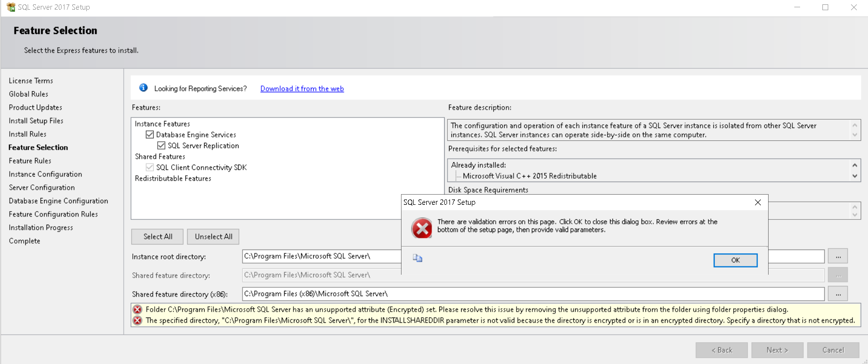Click the Back button
The height and width of the screenshot is (364, 868).
(x=722, y=350)
